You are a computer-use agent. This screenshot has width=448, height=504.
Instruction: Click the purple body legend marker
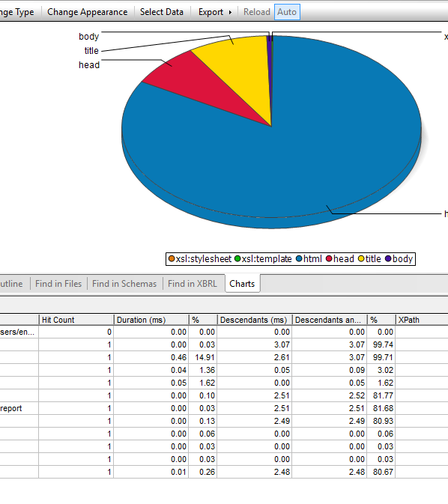tap(388, 259)
